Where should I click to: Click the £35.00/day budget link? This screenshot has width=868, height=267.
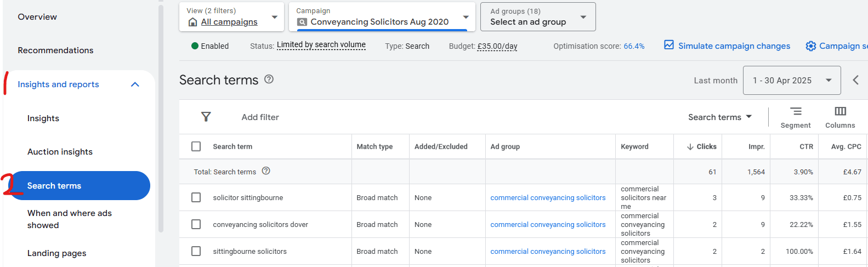pyautogui.click(x=497, y=46)
